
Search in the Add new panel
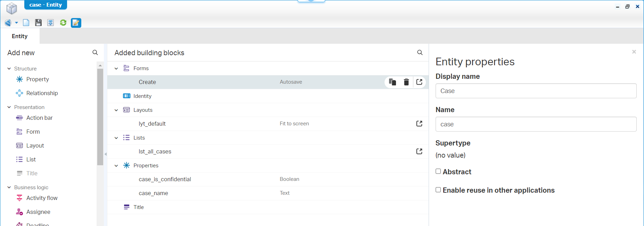point(95,52)
